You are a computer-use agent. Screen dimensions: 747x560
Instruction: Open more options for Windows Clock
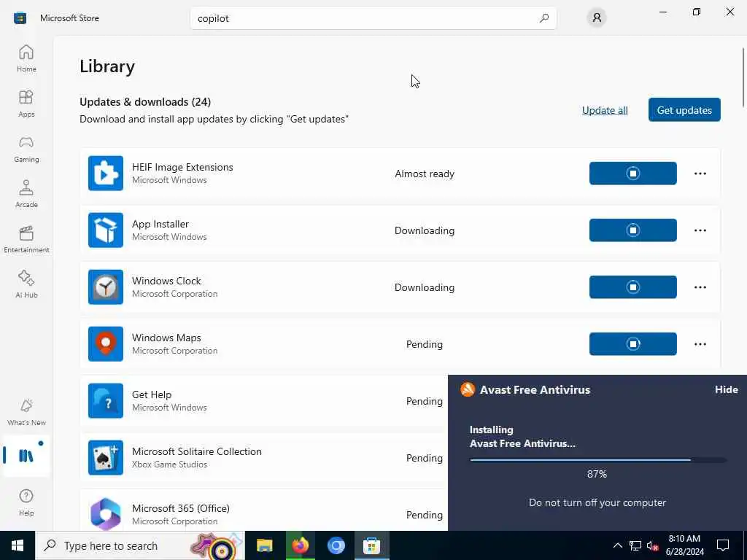click(x=700, y=287)
